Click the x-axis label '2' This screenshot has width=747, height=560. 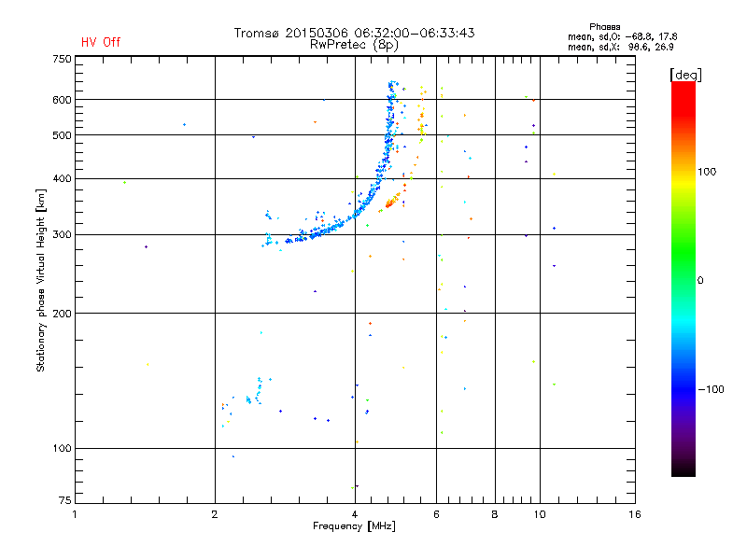tap(215, 514)
